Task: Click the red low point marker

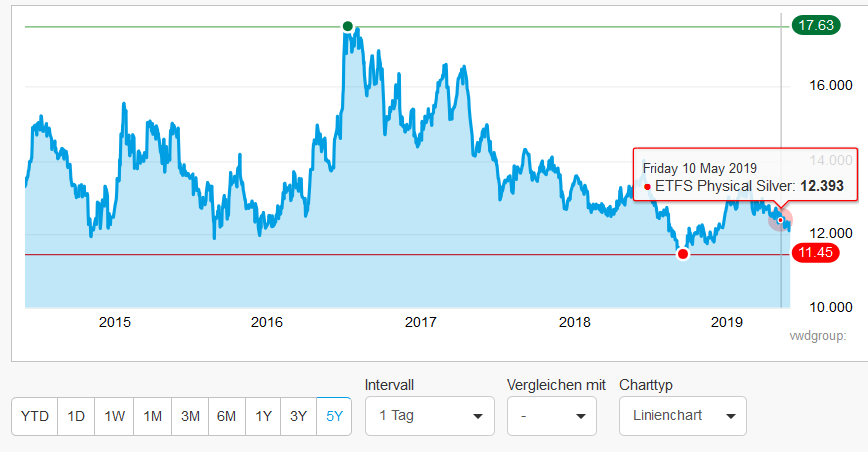Action: tap(683, 254)
